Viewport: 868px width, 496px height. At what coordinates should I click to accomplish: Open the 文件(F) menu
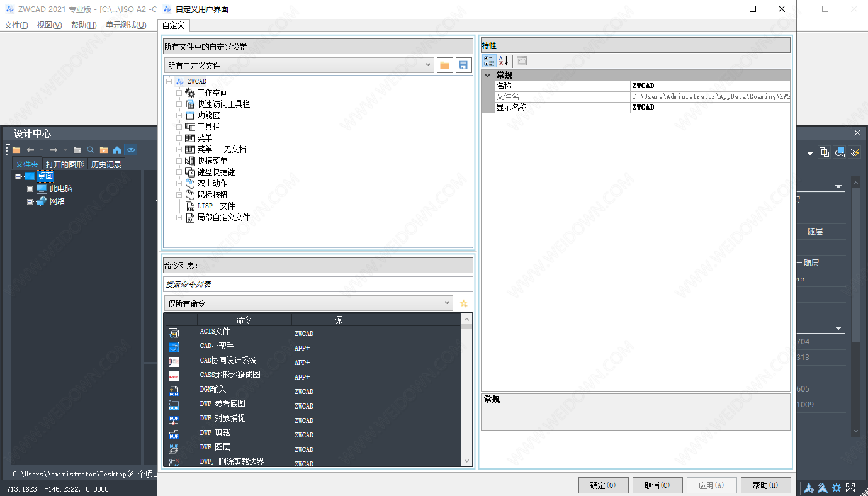(x=16, y=25)
